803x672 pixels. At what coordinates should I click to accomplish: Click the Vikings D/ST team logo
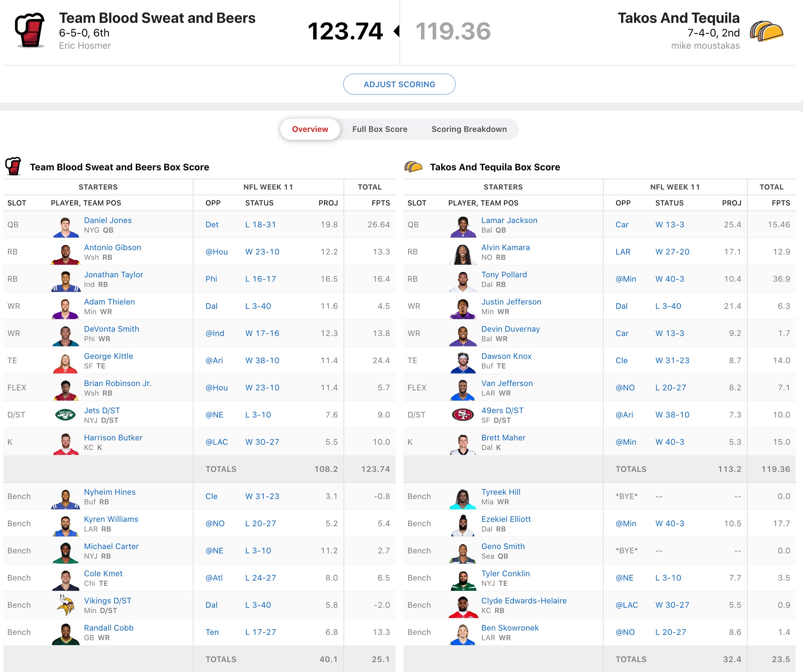[65, 605]
